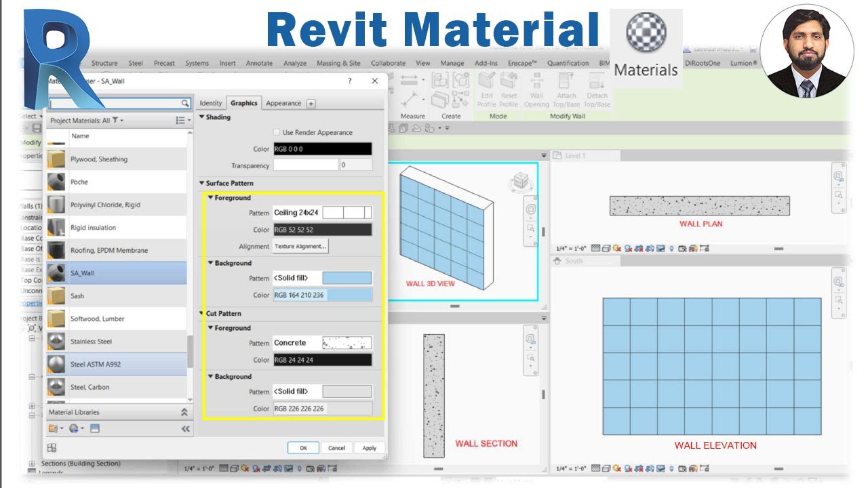Click the Transparency slider bar
Viewport: 868px width, 488px height.
point(305,165)
